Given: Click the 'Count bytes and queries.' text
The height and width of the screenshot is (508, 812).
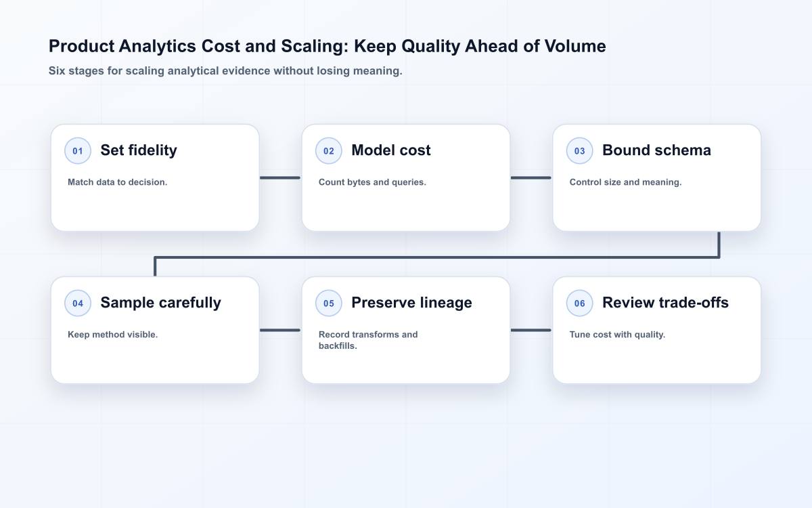Looking at the screenshot, I should (372, 182).
